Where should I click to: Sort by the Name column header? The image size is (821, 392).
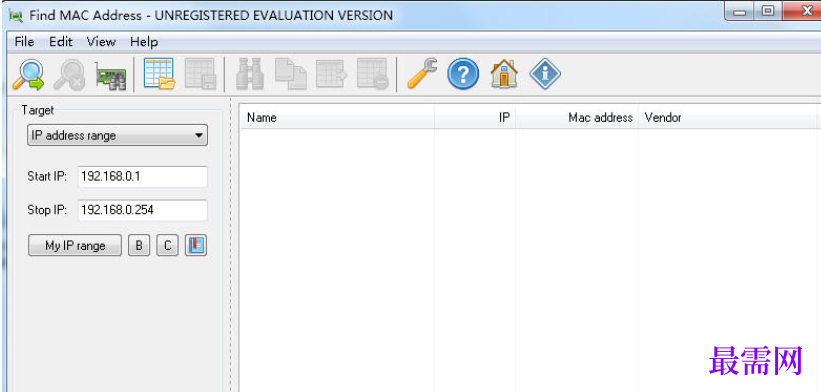click(337, 118)
